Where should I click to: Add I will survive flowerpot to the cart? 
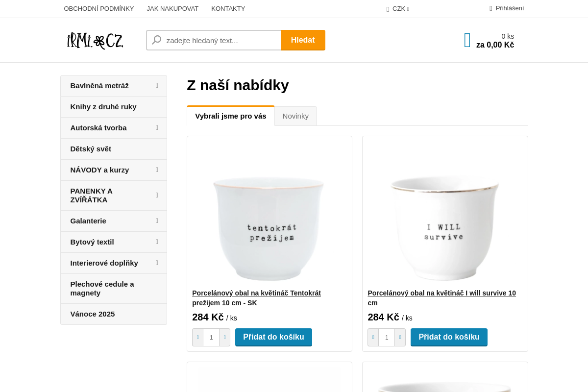click(x=449, y=337)
